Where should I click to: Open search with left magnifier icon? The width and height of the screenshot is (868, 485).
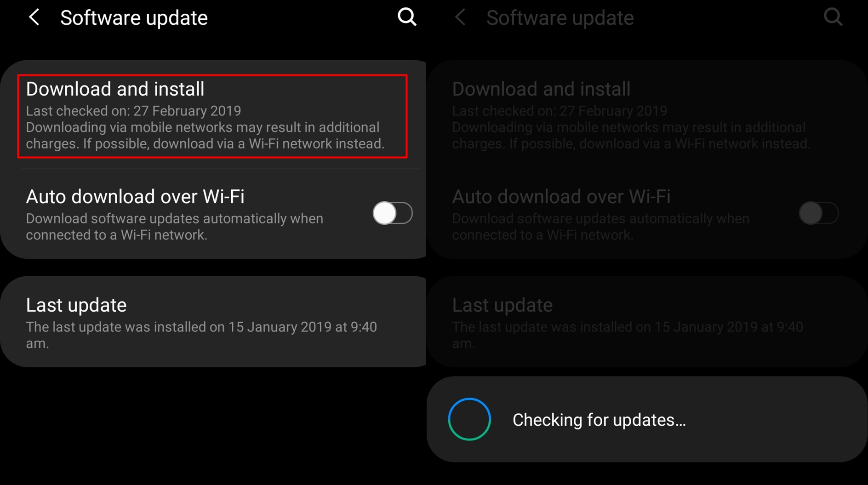coord(407,17)
